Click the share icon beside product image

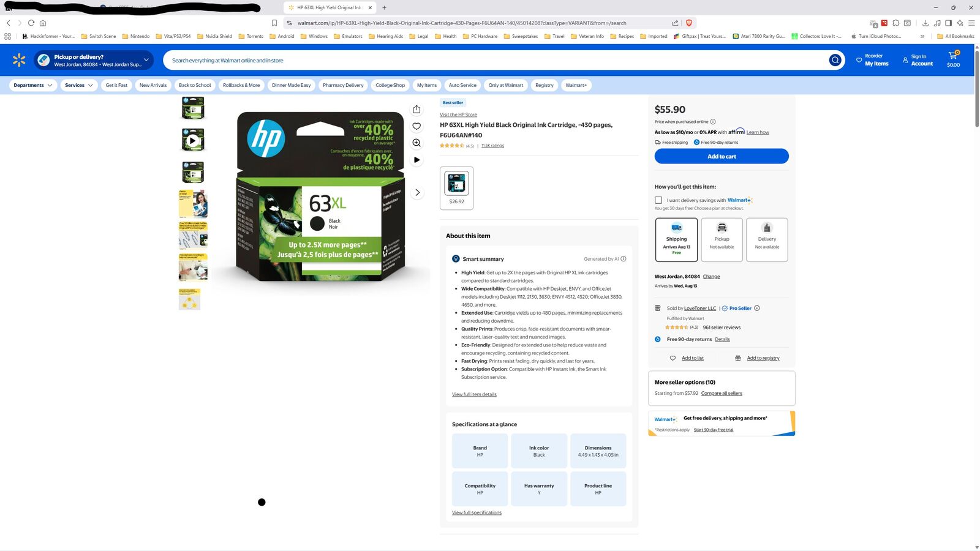coord(417,110)
